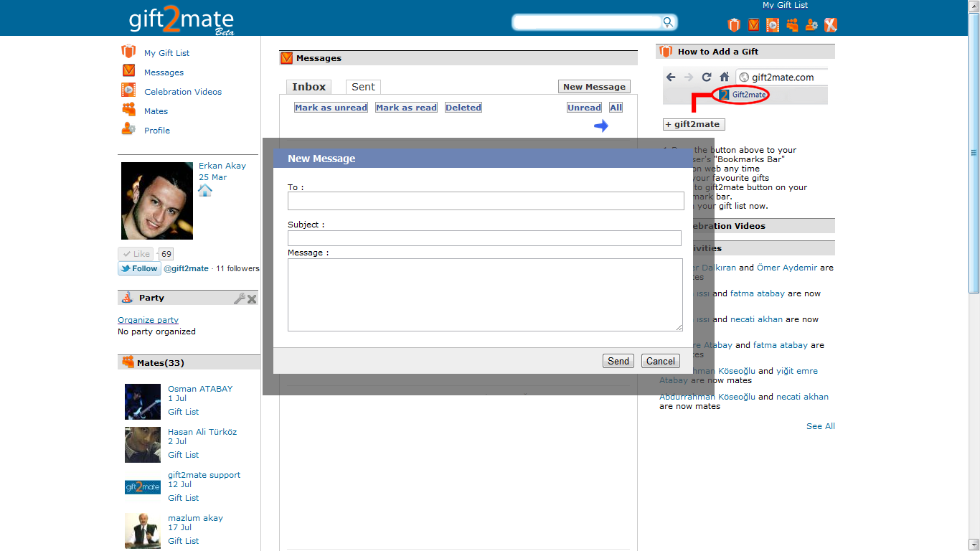Click the Subject input field
This screenshot has height=551, width=980.
click(x=484, y=238)
